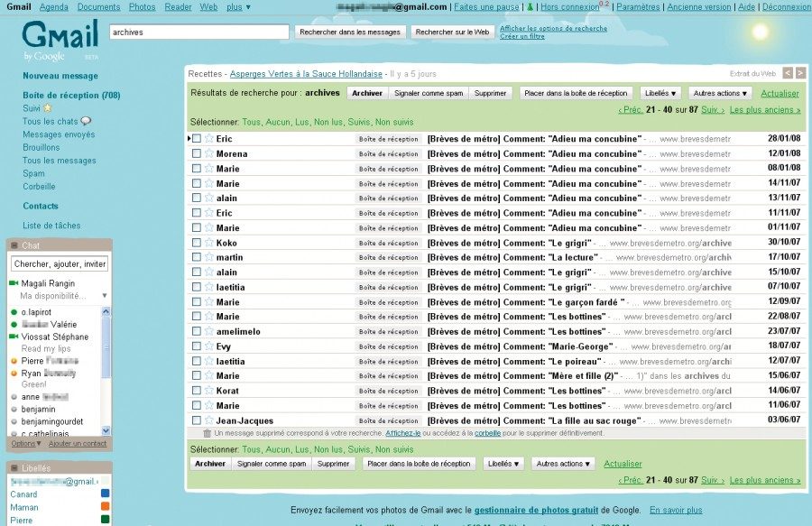Viewport: 812px width, 526px height.
Task: Open Documents from the top bar
Action: (98, 6)
